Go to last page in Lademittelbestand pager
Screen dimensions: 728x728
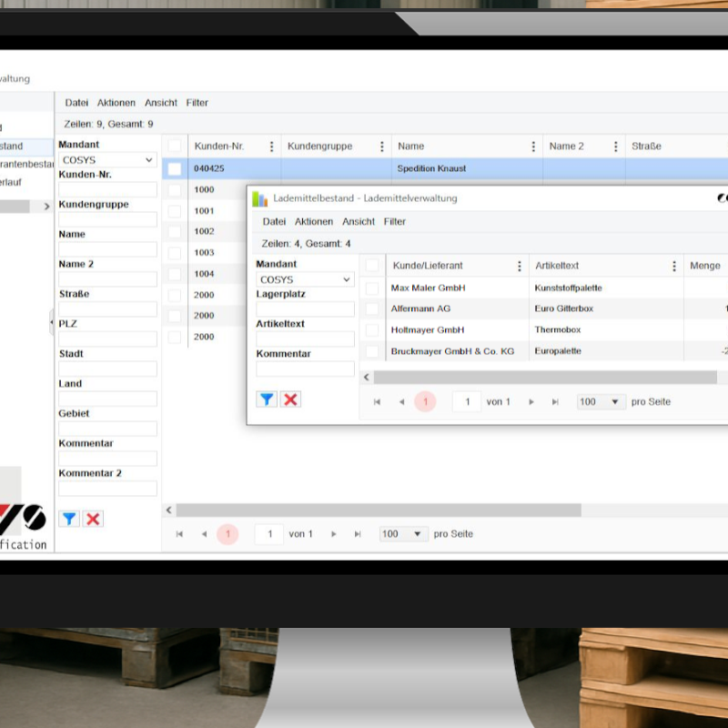coord(555,402)
